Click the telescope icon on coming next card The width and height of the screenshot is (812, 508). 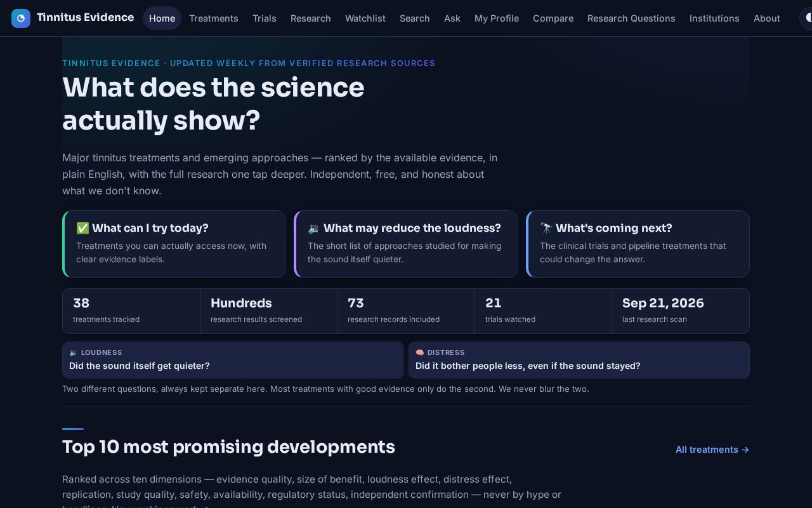pos(546,228)
